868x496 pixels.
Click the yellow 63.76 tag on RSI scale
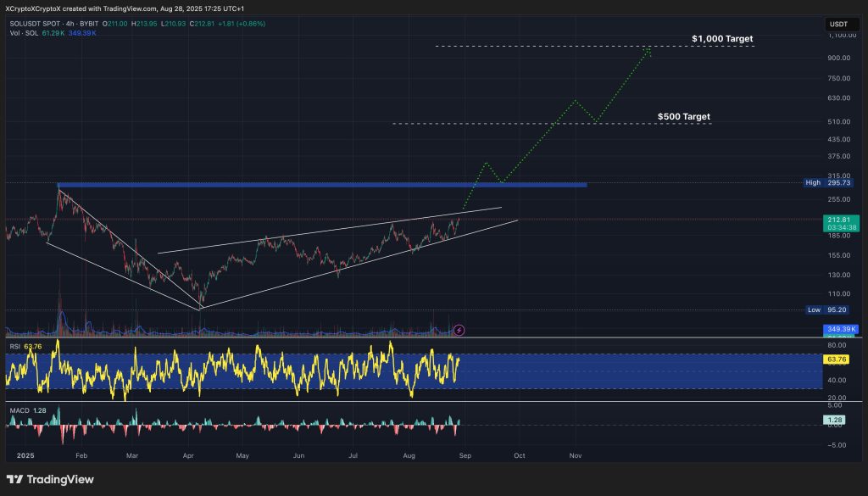pyautogui.click(x=836, y=359)
